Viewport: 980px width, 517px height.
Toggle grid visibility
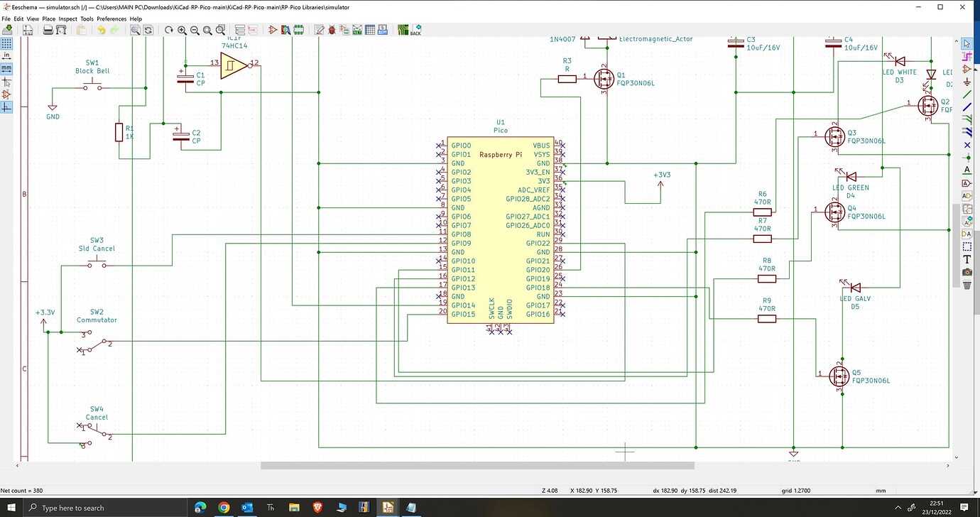click(x=6, y=43)
